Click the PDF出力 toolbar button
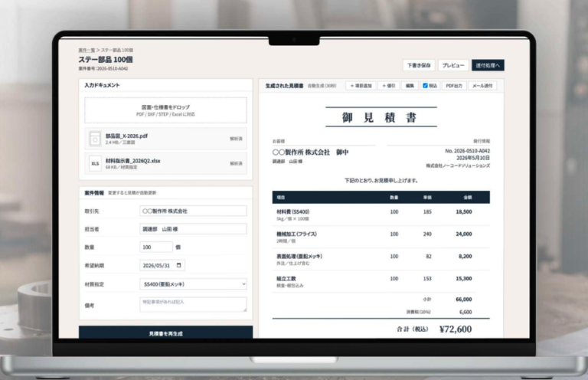588x380 pixels. [454, 86]
